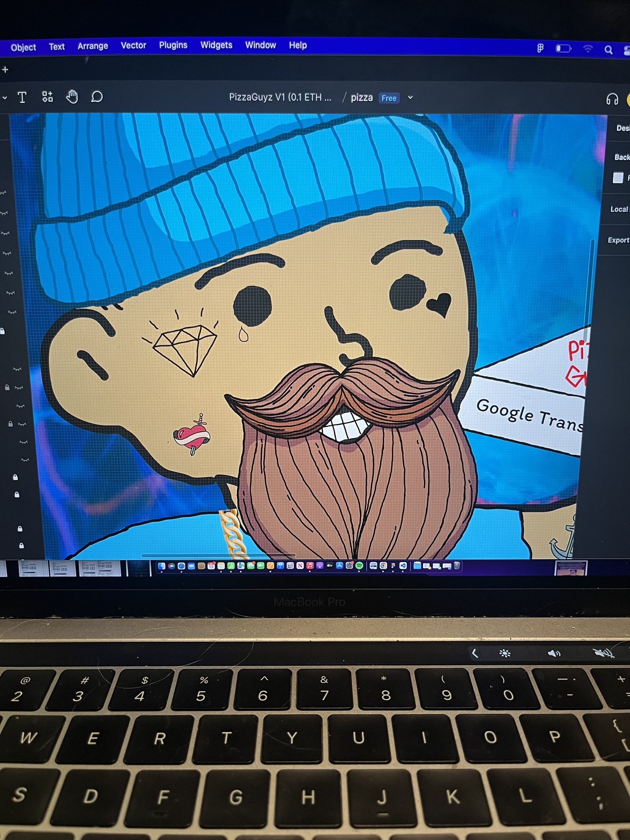Open Safari from the Dock
Viewport: 630px width, 840px height.
tap(181, 566)
